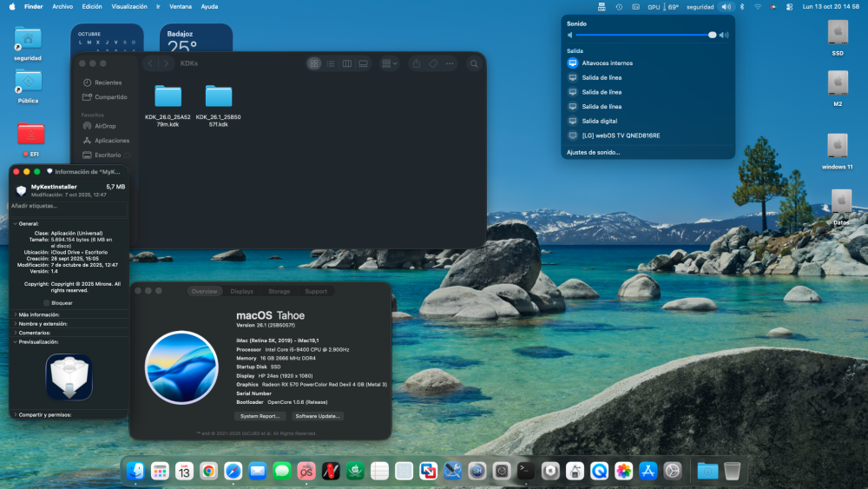Click the System Report... button
The image size is (868, 489).
click(x=260, y=416)
